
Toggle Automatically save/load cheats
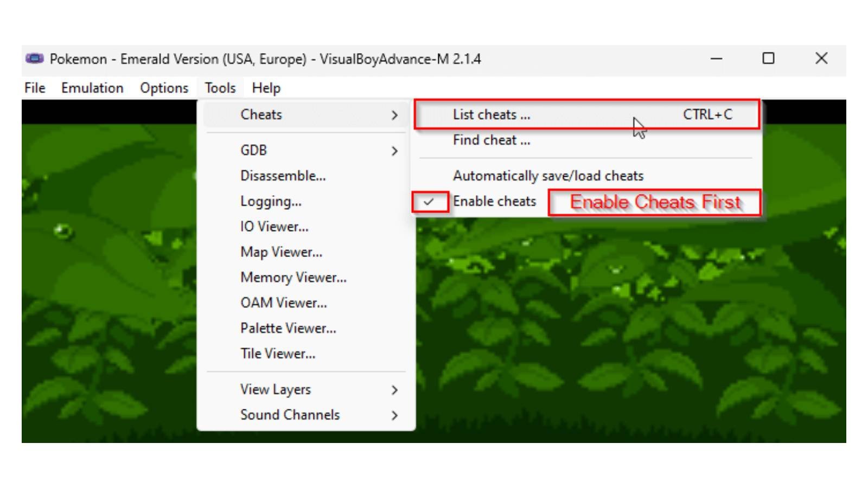587,176
